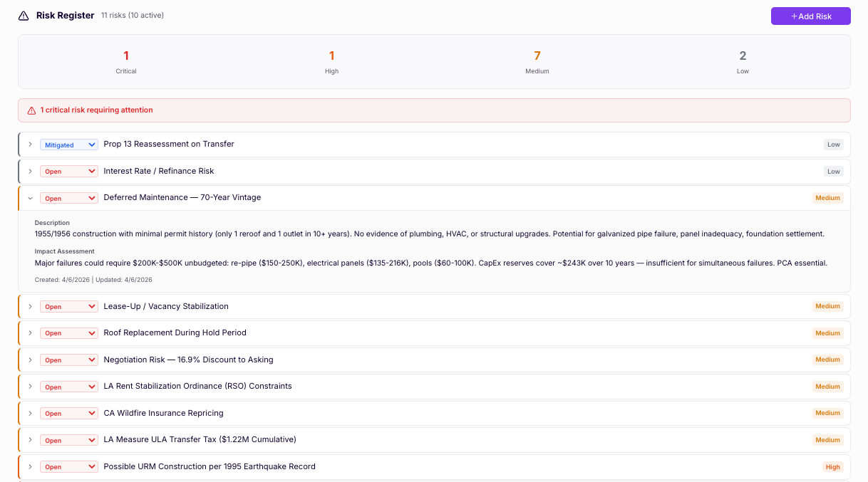868x482 pixels.
Task: Expand the Interest Rate / Refinance Risk row
Action: 30,172
